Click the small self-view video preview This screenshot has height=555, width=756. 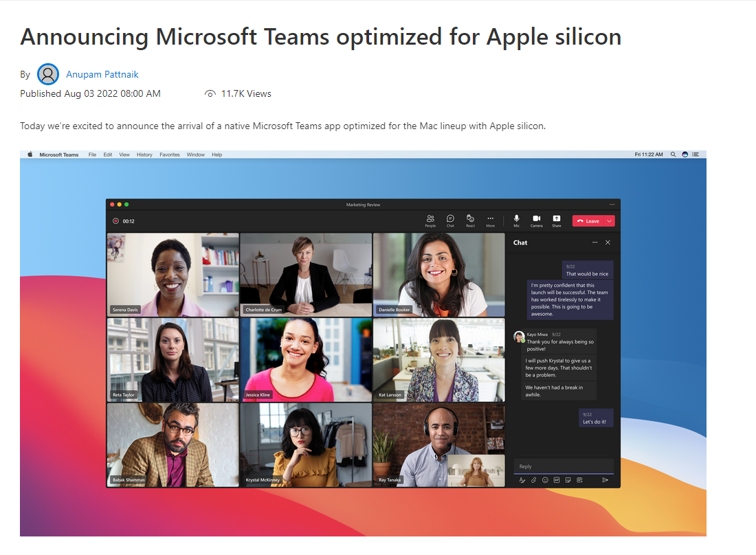(x=476, y=471)
